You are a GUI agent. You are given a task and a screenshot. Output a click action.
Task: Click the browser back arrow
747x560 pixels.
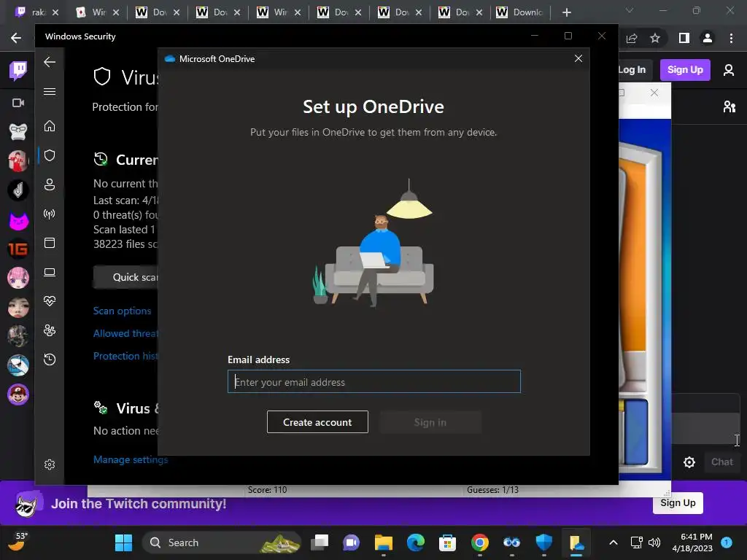tap(16, 38)
